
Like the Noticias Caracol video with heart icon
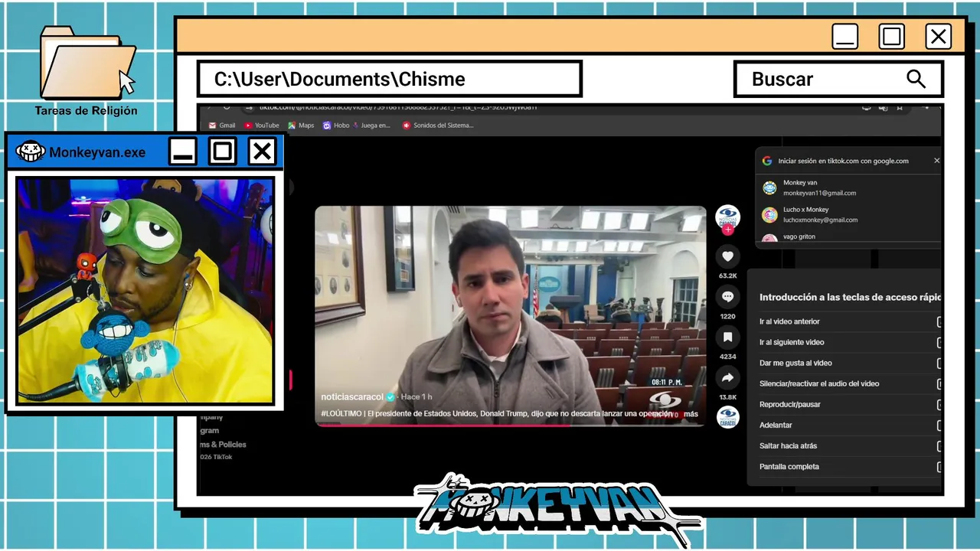(x=727, y=256)
